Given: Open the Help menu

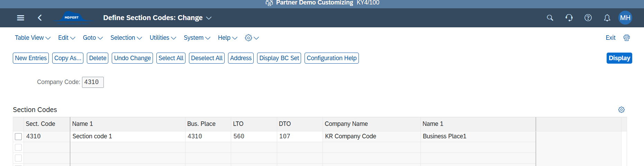Looking at the screenshot, I should [227, 38].
